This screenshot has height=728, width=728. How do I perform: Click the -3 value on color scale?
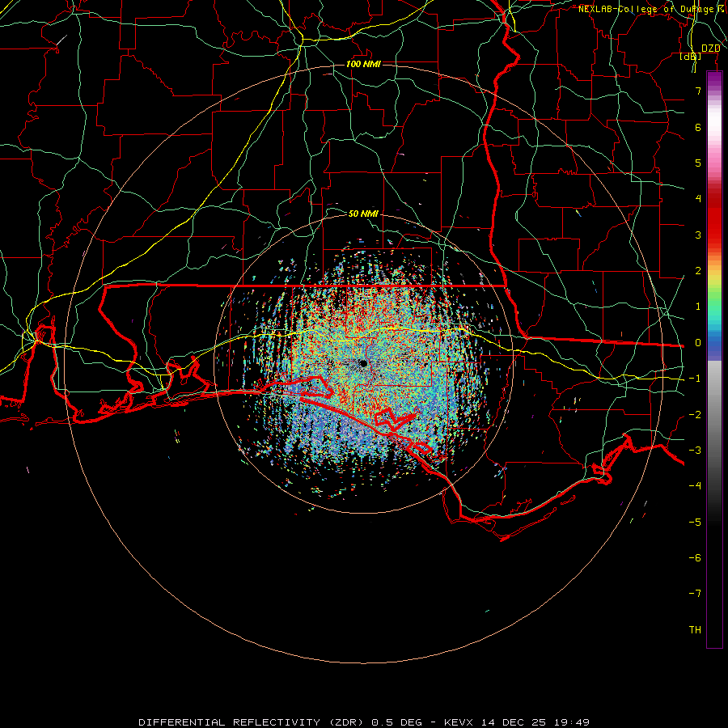pyautogui.click(x=695, y=451)
